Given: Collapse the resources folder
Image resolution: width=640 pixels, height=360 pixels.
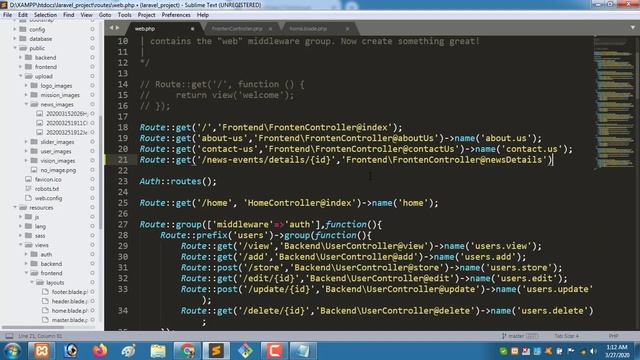Looking at the screenshot, I should [15, 207].
